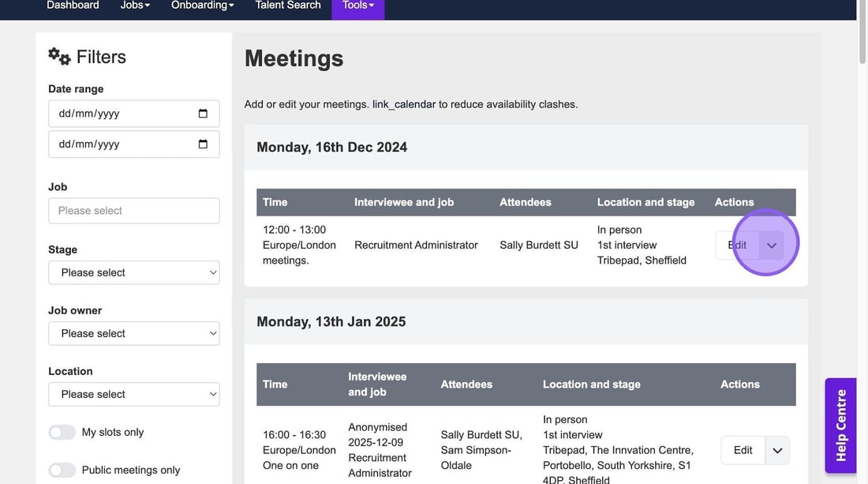Viewport: 868px width, 484px height.
Task: Go to the Dashboard
Action: pyautogui.click(x=73, y=6)
